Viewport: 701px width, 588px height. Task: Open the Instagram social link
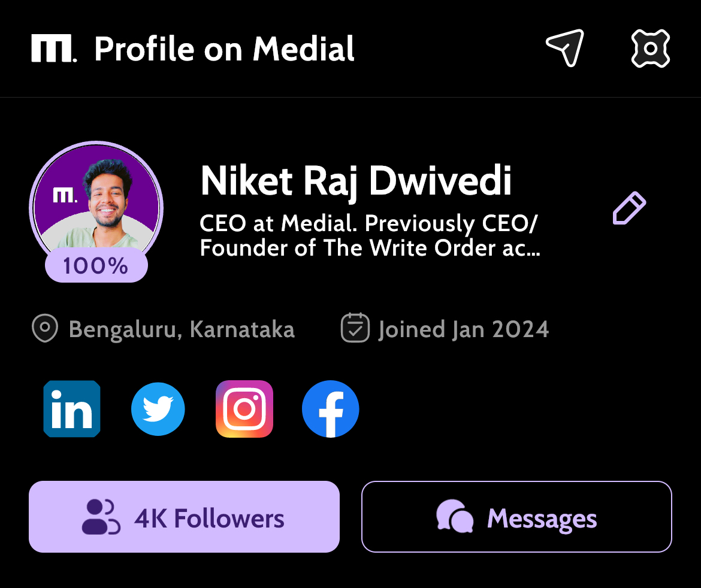tap(244, 409)
